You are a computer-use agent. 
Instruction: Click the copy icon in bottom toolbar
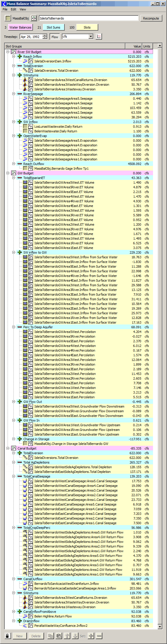point(50,636)
